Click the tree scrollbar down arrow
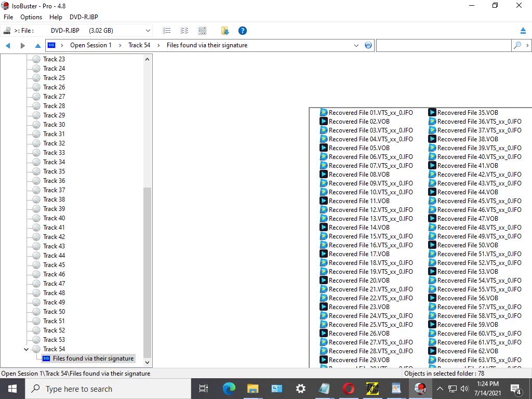 tap(147, 362)
